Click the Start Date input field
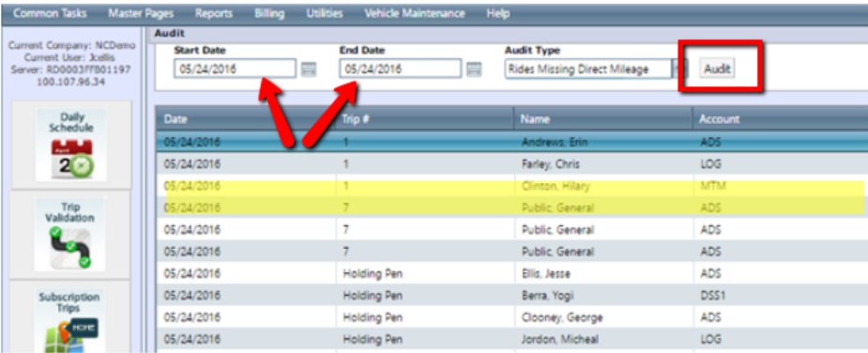The height and width of the screenshot is (353, 868). click(235, 69)
